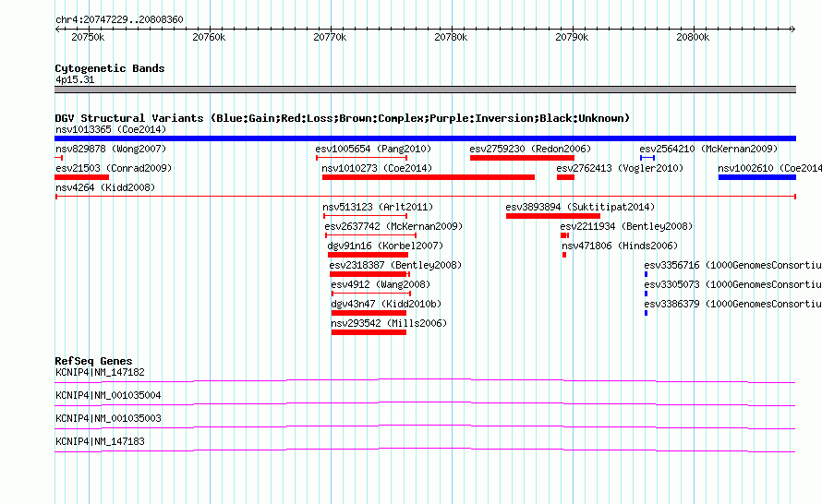Open variant esv2564210 (McKernan2009)

(x=708, y=149)
